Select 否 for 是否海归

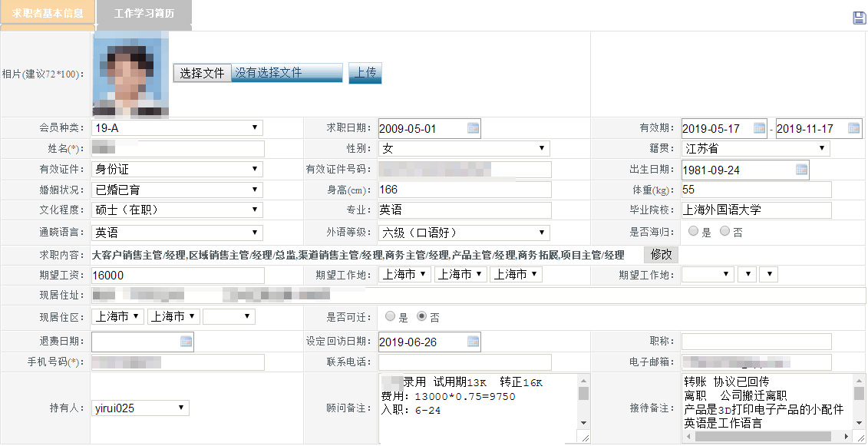tap(724, 232)
